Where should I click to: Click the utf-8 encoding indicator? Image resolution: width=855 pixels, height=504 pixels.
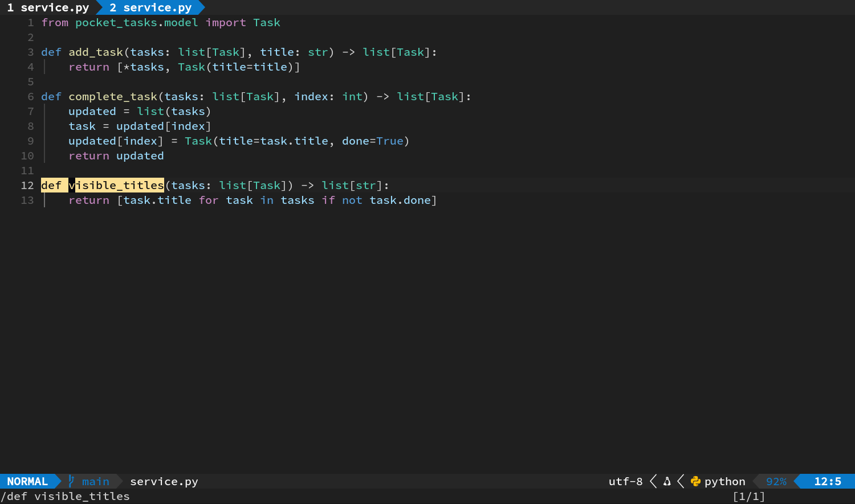[625, 481]
